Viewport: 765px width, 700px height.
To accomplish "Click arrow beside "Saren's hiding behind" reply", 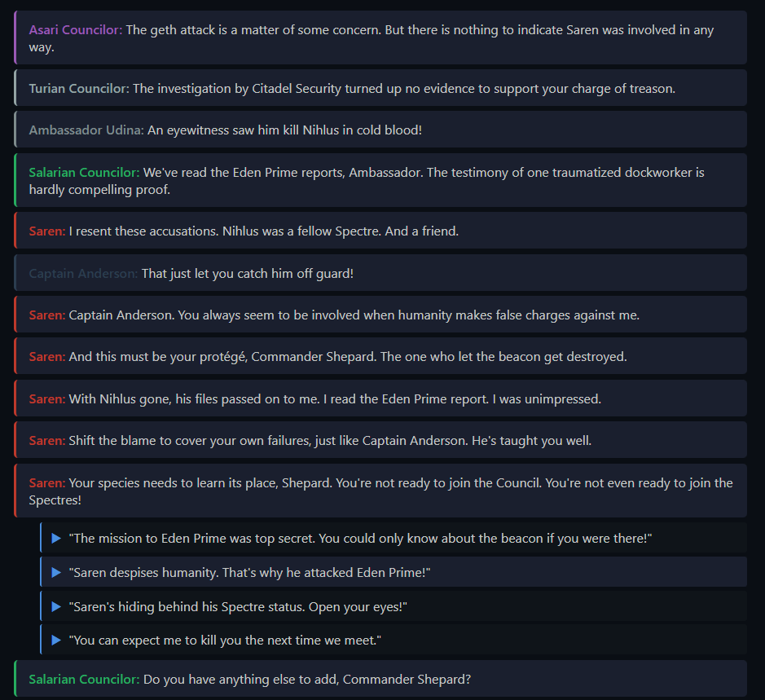I will click(x=56, y=607).
